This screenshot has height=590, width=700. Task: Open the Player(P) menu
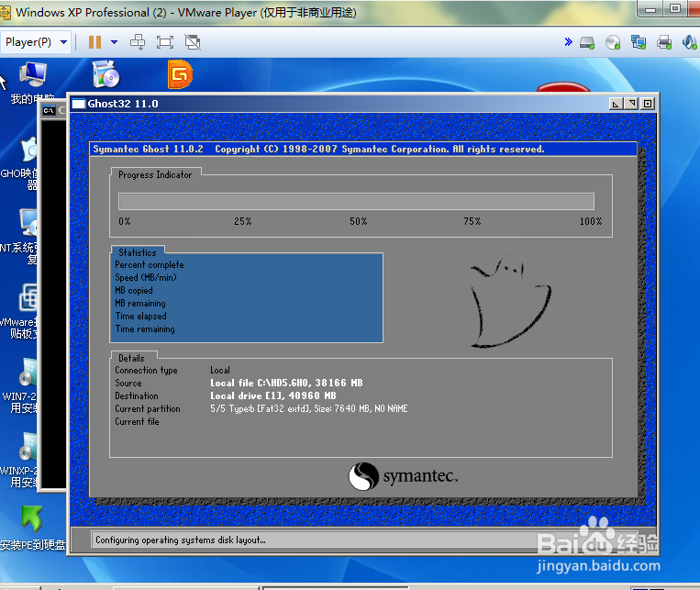pyautogui.click(x=36, y=42)
